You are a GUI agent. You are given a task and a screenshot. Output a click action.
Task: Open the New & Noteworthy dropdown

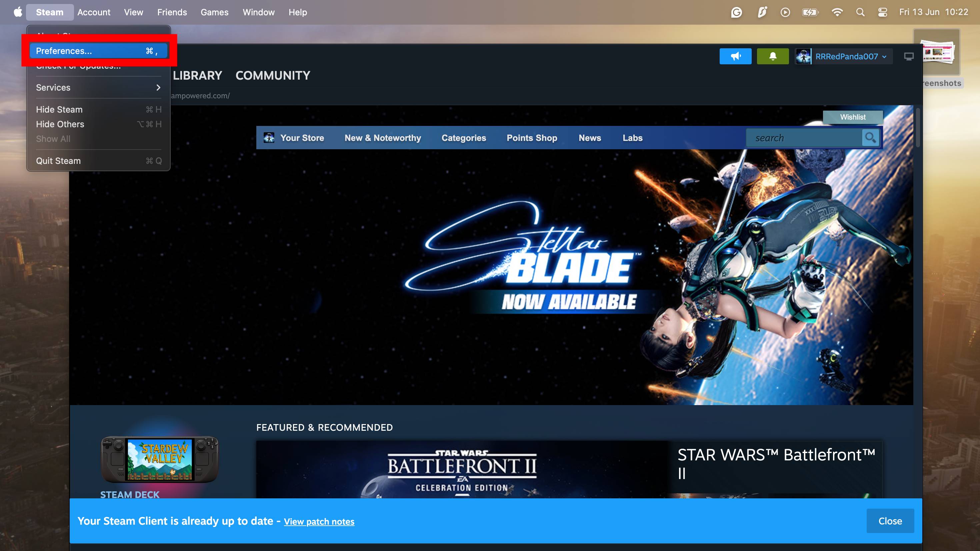(x=382, y=138)
